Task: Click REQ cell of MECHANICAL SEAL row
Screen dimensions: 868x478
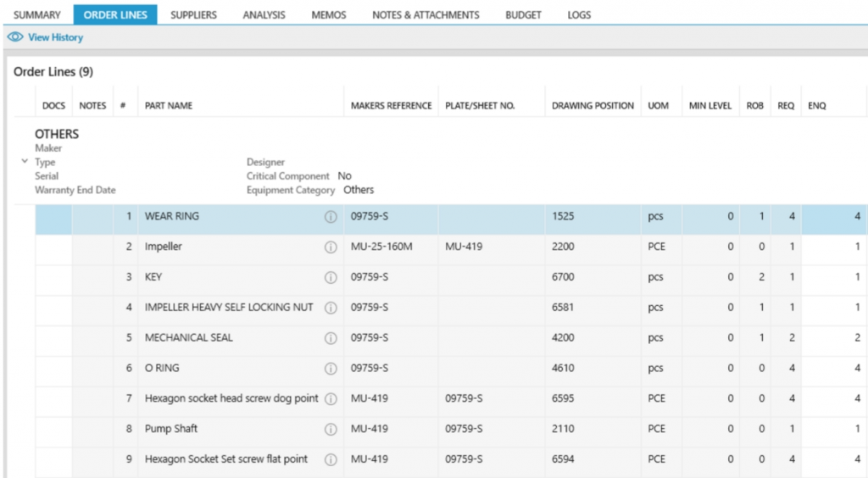Action: click(x=787, y=338)
